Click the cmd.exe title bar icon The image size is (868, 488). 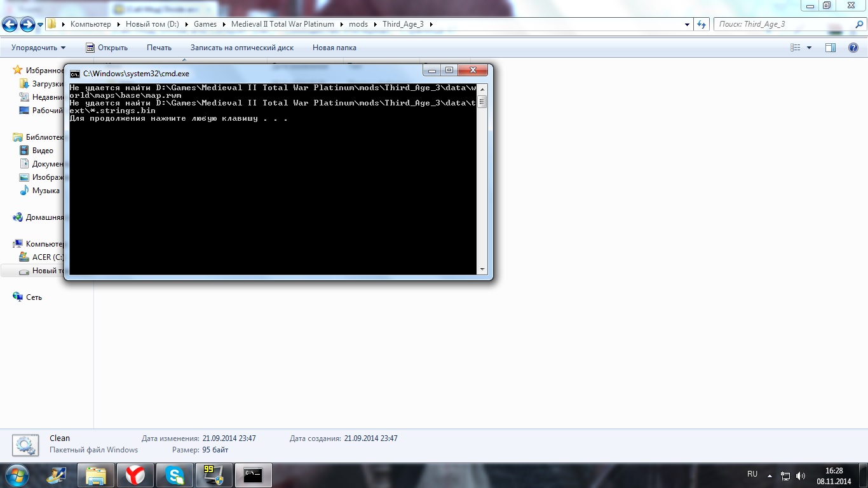click(75, 74)
